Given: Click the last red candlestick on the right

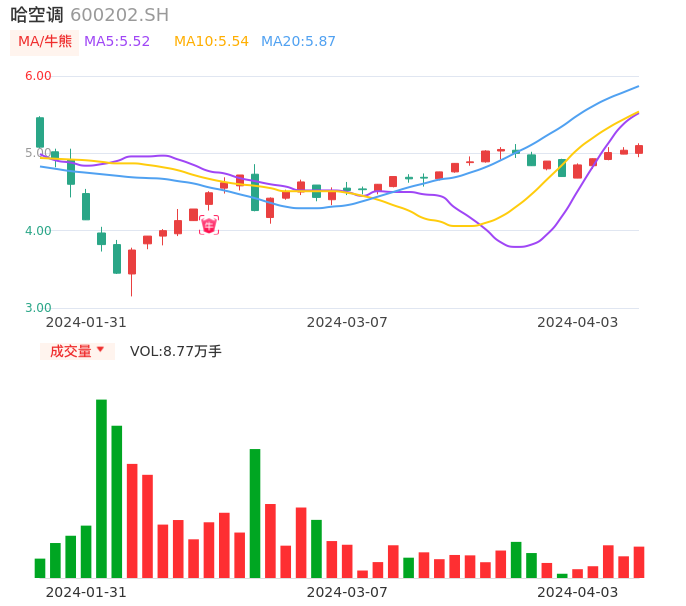Looking at the screenshot, I should [x=639, y=149].
